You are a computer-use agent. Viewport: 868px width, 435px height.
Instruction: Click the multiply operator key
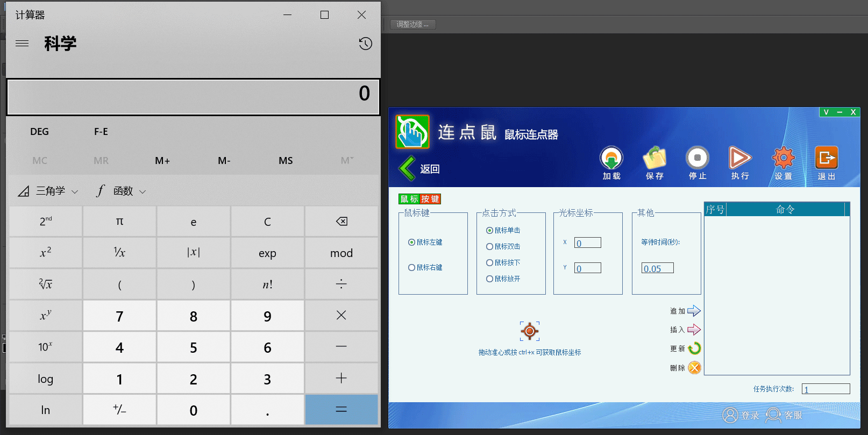tap(341, 316)
